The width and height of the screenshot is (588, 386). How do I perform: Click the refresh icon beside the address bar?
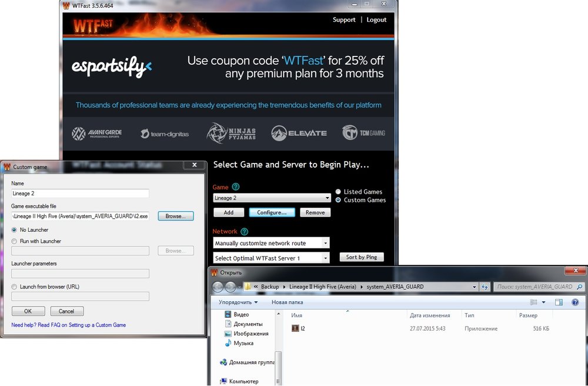tap(485, 287)
